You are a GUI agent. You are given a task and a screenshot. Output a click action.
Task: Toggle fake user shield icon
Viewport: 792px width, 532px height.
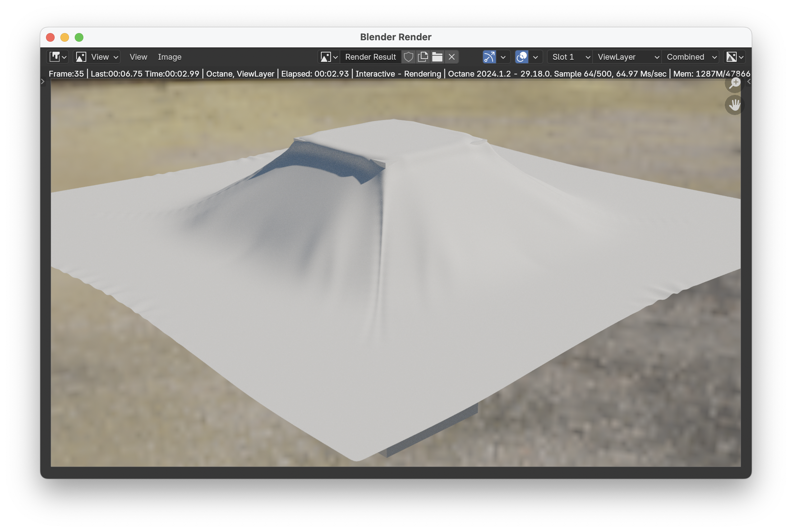[408, 57]
